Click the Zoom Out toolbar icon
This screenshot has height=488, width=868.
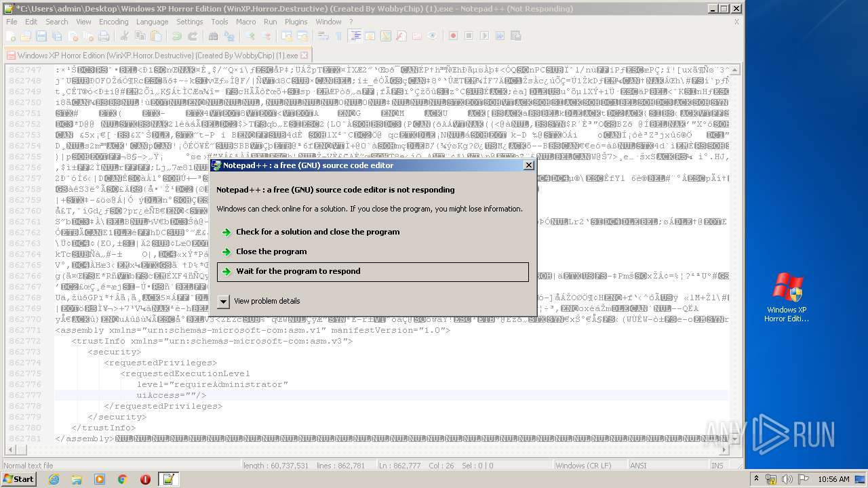pos(267,36)
